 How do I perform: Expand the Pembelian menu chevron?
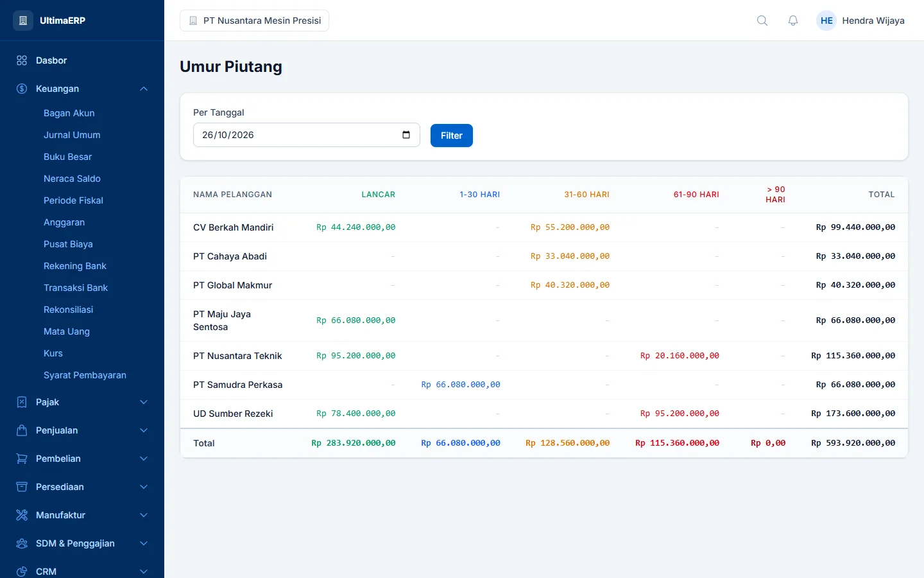pyautogui.click(x=144, y=459)
